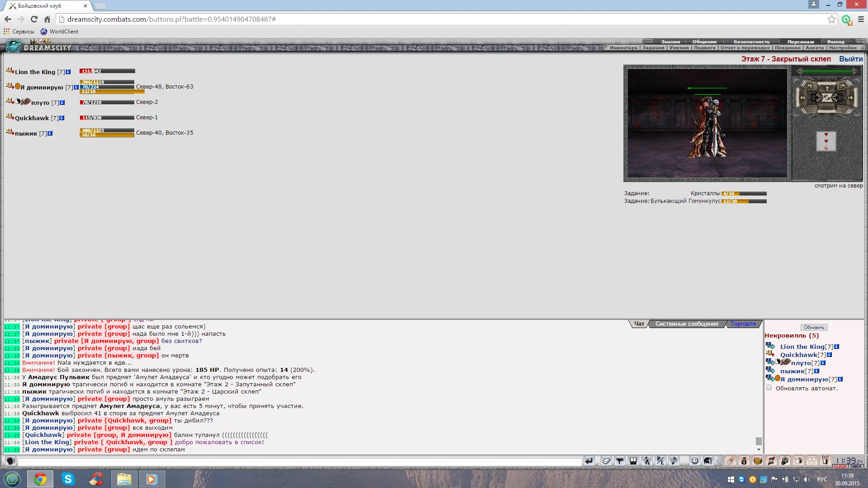
Task: Click Quickhawk name in party list
Action: [32, 118]
